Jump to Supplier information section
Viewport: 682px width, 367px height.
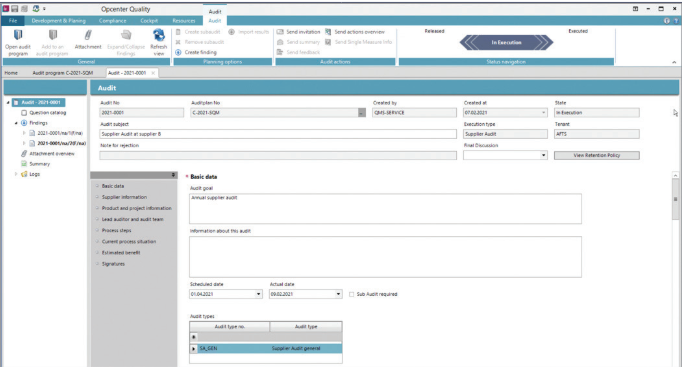coord(124,197)
